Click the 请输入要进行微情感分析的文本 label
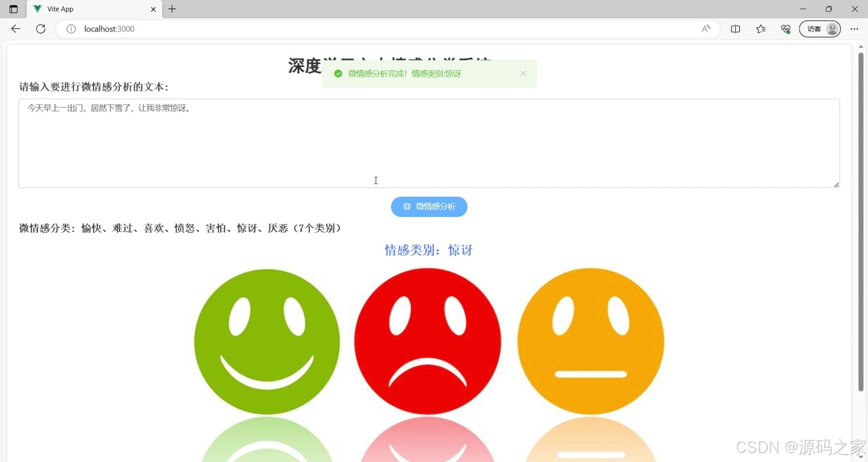Viewport: 868px width, 462px height. (x=94, y=87)
